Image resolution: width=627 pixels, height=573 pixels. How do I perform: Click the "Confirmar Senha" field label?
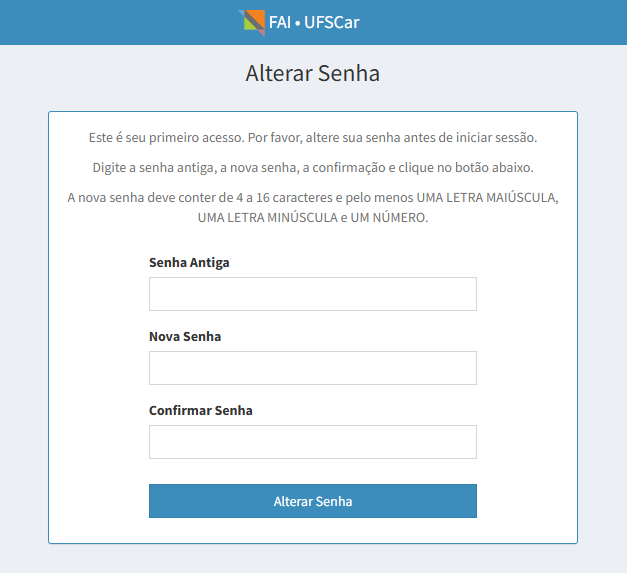click(201, 411)
